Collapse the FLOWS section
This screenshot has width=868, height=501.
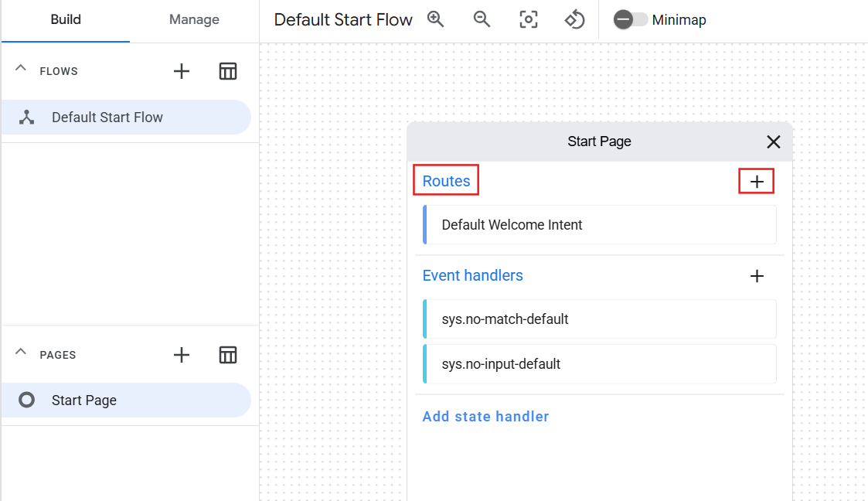(x=20, y=69)
